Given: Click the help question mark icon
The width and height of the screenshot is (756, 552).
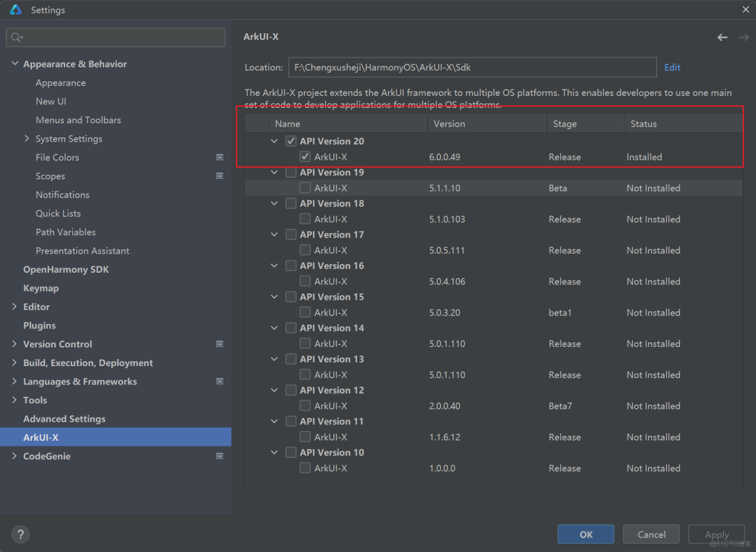Looking at the screenshot, I should [20, 535].
